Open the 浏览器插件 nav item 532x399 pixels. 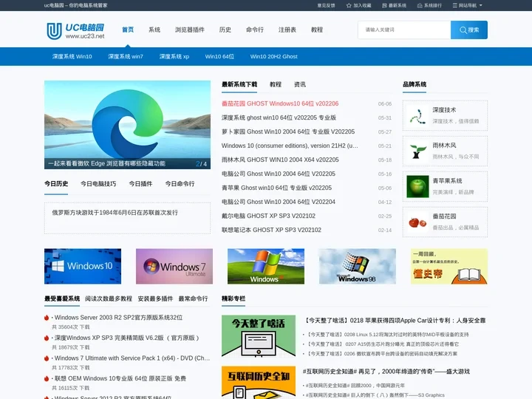(190, 30)
